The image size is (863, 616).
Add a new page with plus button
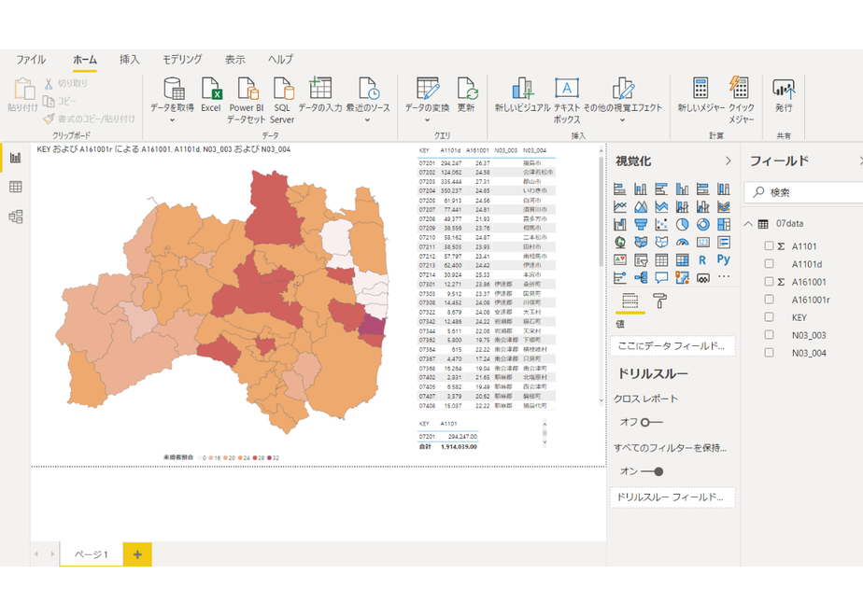tap(137, 554)
